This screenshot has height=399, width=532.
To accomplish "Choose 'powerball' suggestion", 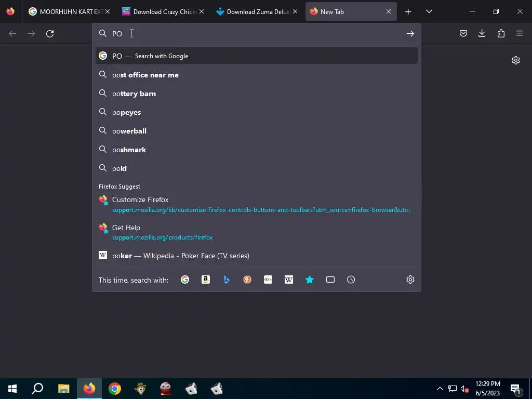I will 257,131.
